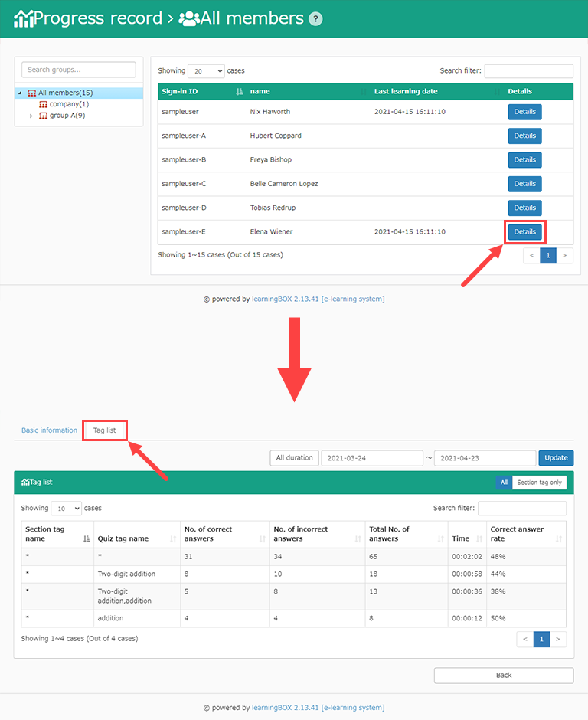Click the Search groups input field
The height and width of the screenshot is (720, 588).
(79, 70)
